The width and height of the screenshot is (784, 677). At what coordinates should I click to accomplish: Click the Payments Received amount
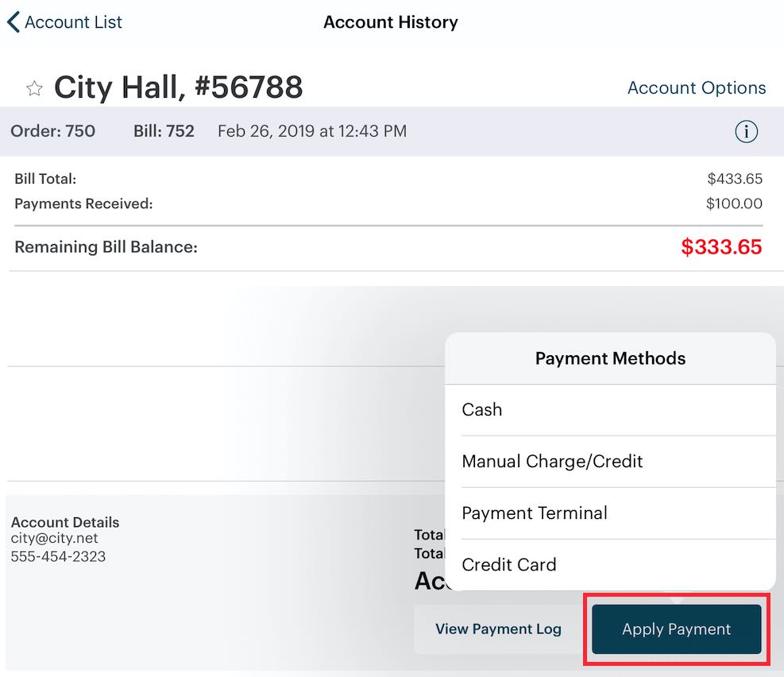coord(732,203)
